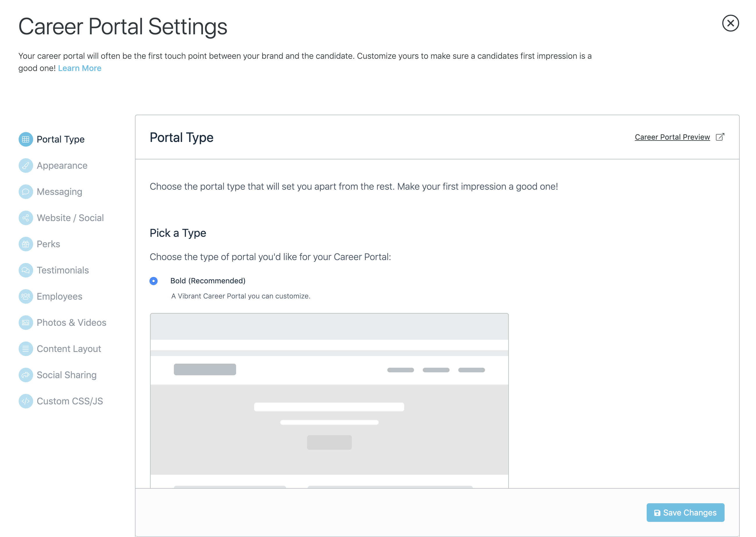Click the Testimonials chat icon
Screen dimensions: 756x537
click(x=26, y=270)
